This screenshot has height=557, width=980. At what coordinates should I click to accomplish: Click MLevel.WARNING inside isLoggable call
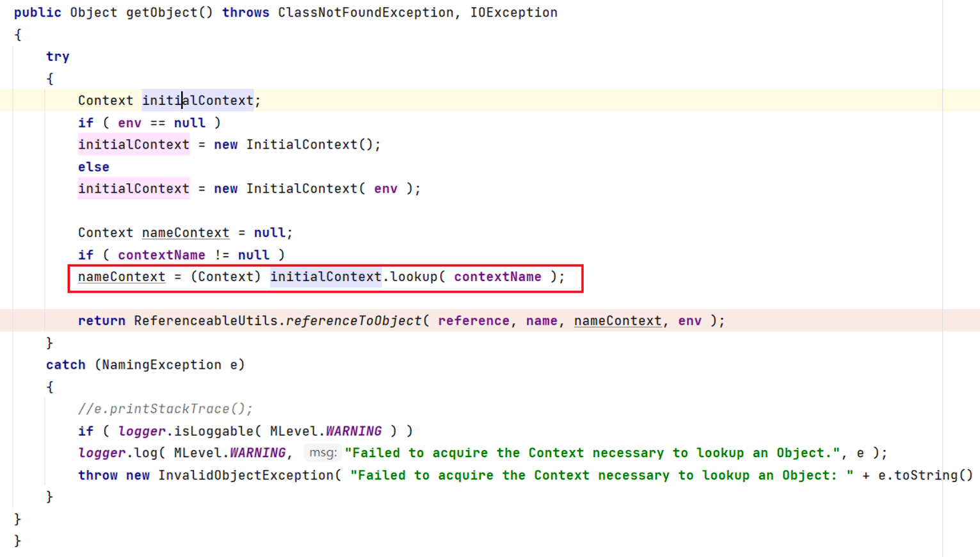tap(326, 432)
